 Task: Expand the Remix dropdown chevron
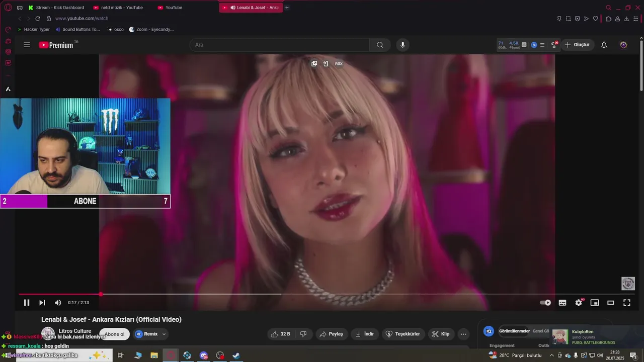point(164,334)
